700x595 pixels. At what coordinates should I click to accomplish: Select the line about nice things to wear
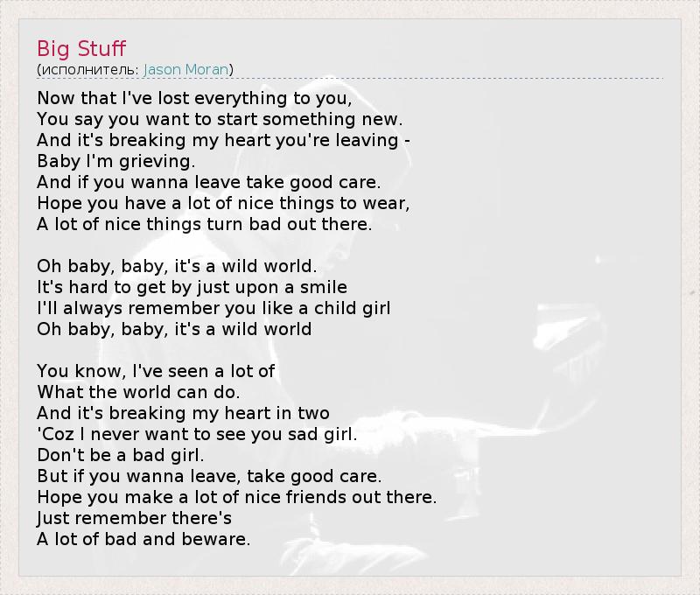tap(223, 203)
